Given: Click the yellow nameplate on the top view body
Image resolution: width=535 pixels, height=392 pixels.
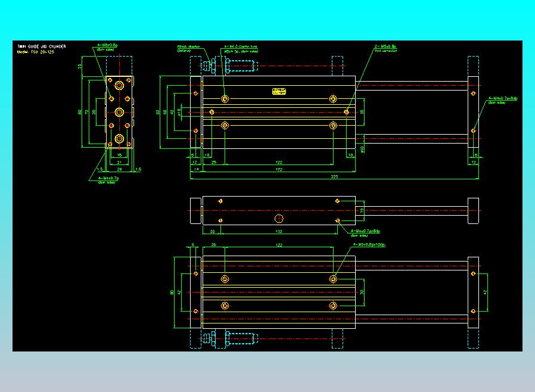Looking at the screenshot, I should click(279, 91).
